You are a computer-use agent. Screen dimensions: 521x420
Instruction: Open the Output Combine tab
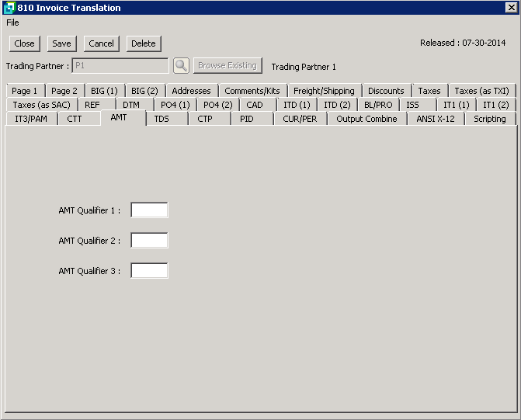(x=366, y=119)
